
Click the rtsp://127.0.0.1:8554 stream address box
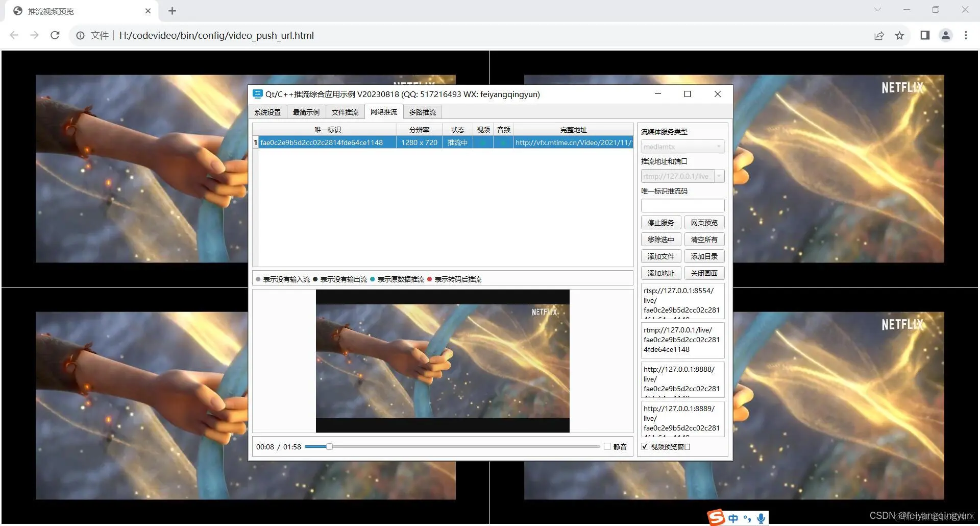click(x=682, y=301)
